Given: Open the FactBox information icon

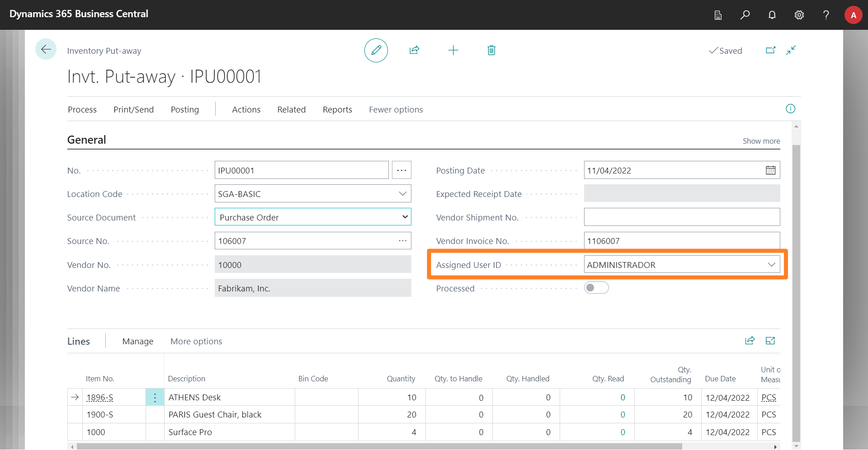Looking at the screenshot, I should point(790,108).
